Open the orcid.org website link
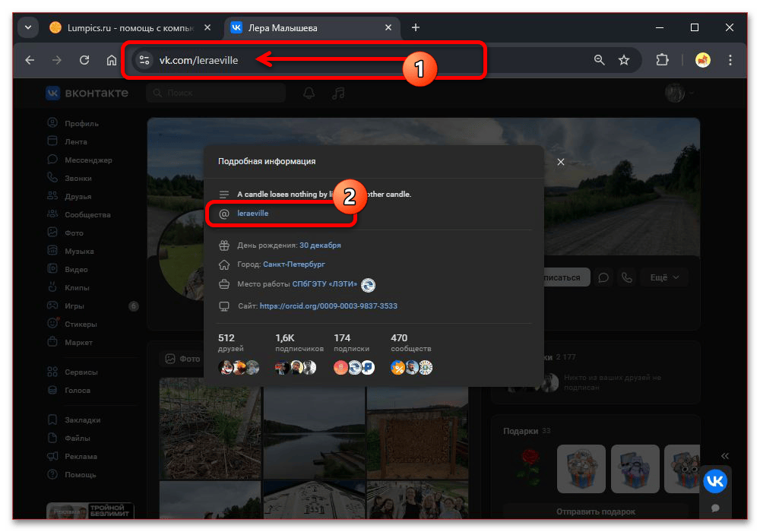 click(x=328, y=306)
